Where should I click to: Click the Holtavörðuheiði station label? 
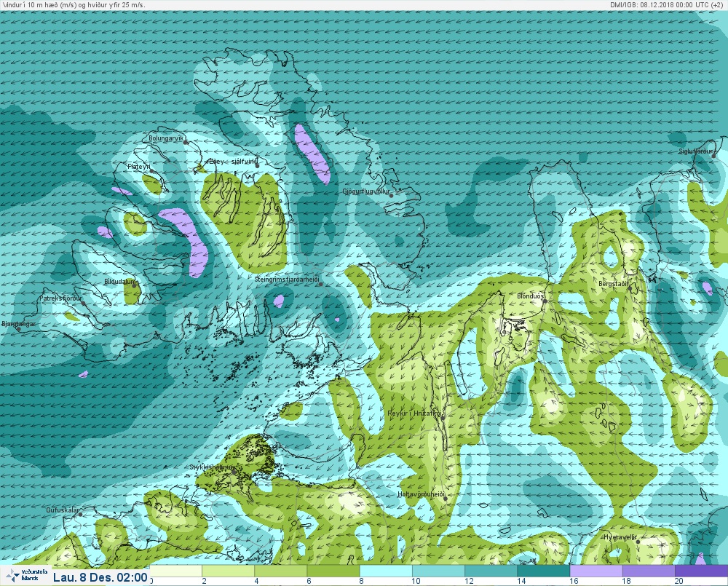click(421, 494)
